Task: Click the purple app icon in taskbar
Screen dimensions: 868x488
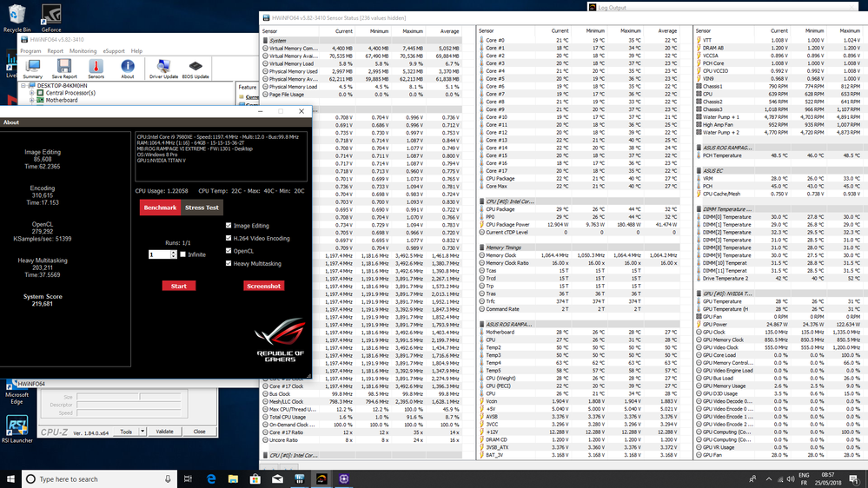Action: point(344,479)
